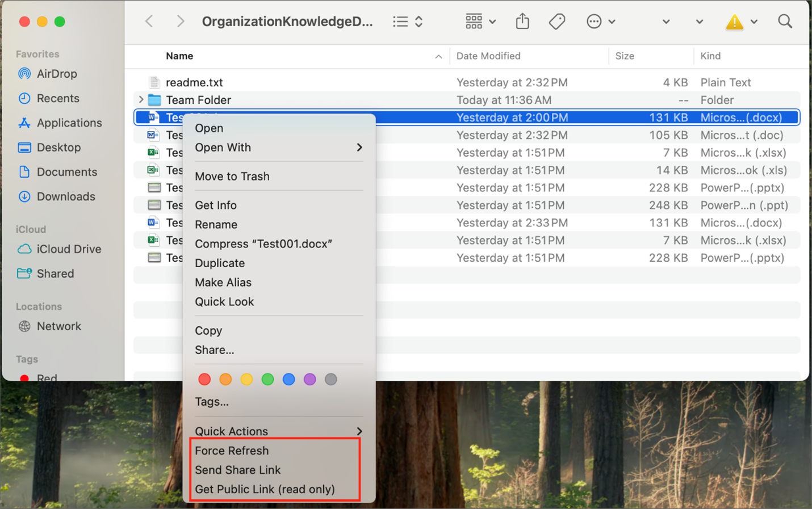Choose Rename in the context menu
This screenshot has width=812, height=509.
(x=216, y=225)
